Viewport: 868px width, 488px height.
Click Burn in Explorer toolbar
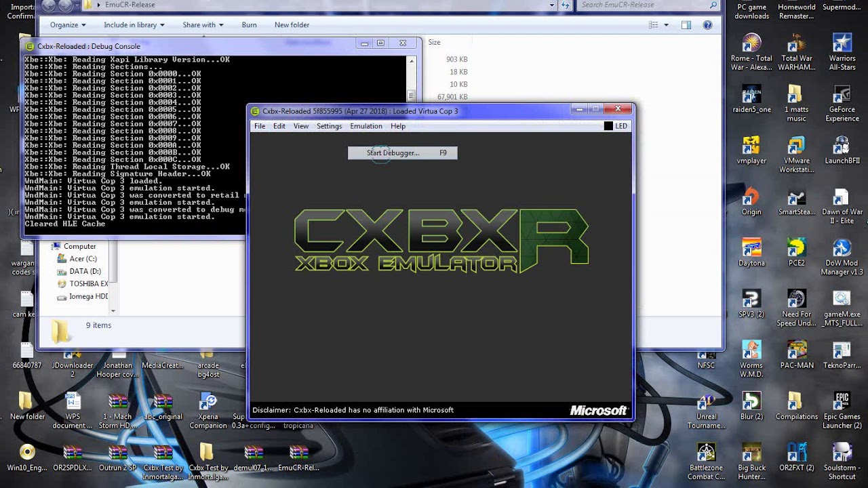point(249,25)
